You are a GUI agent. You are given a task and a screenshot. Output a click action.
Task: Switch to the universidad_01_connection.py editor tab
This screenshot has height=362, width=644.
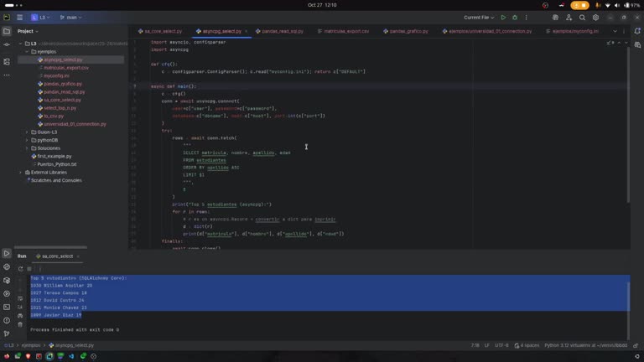pyautogui.click(x=487, y=31)
